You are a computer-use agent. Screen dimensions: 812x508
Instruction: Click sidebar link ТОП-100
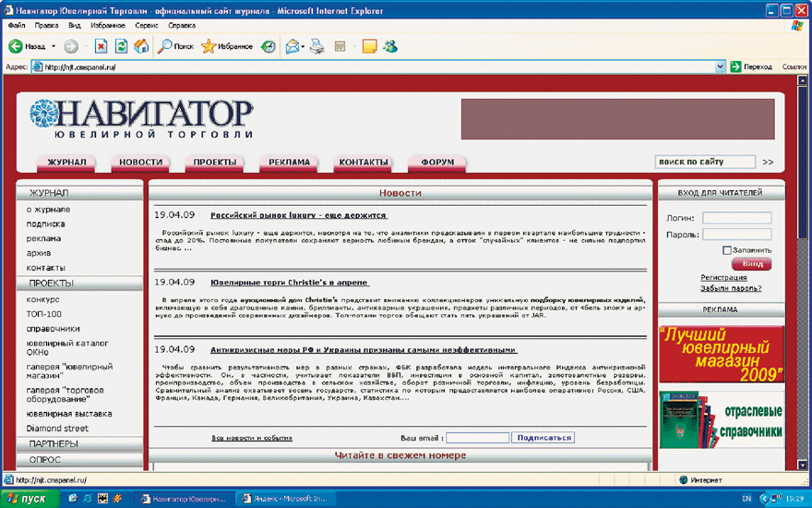coord(44,314)
